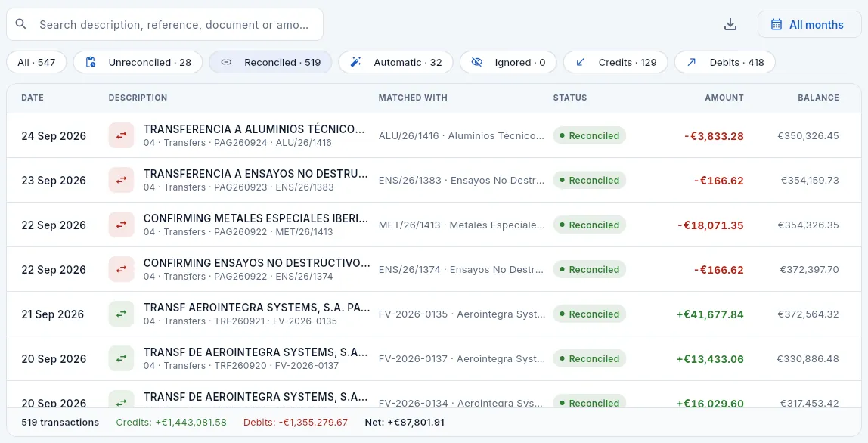This screenshot has width=868, height=443.
Task: Click green transfer icon of FV-2026-0137 row
Action: pyautogui.click(x=121, y=358)
